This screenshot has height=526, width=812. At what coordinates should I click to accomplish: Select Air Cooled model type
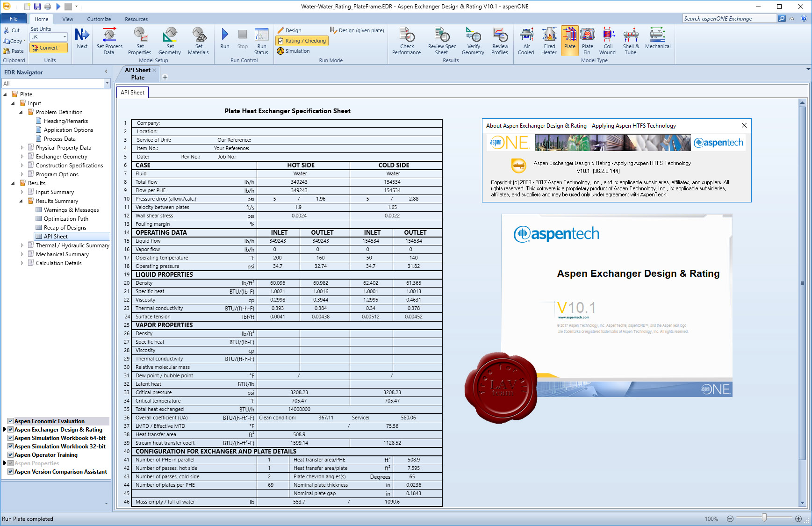526,41
